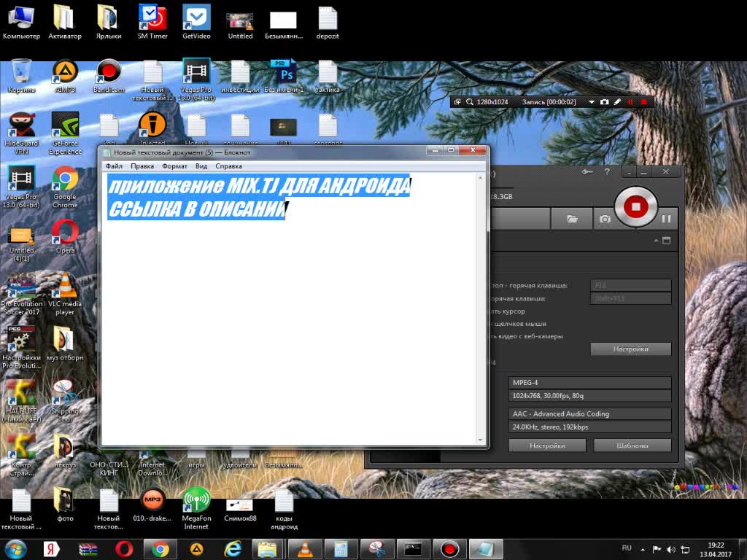The width and height of the screenshot is (747, 560).
Task: Take a screenshot with Bandicam's camera icon
Action: pos(605,219)
